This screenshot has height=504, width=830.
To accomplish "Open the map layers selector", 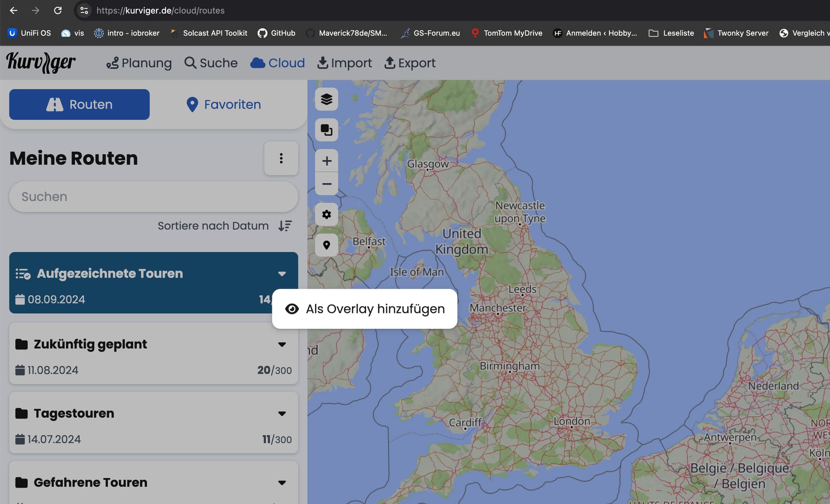I will click(x=326, y=99).
